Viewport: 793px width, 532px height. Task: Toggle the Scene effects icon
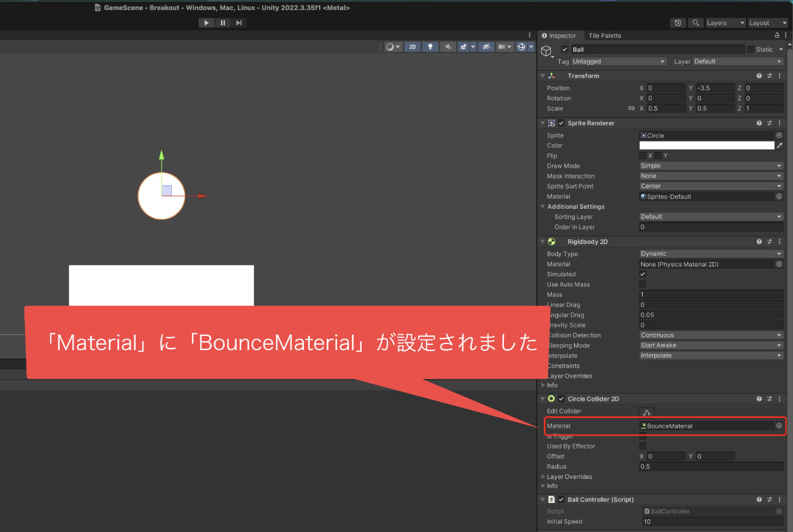pos(464,46)
